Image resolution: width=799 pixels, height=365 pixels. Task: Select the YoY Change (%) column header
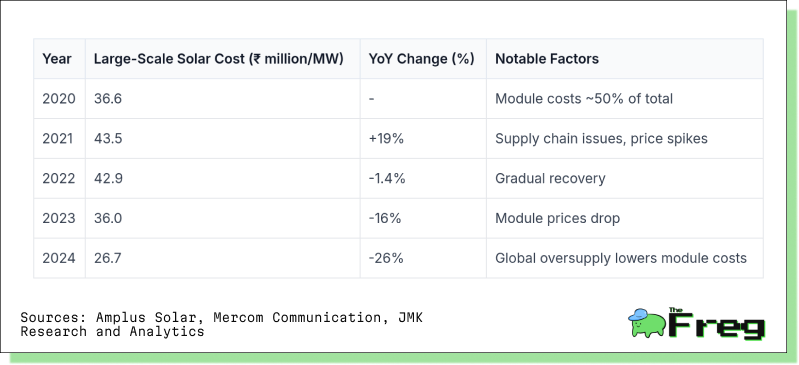tap(423, 59)
